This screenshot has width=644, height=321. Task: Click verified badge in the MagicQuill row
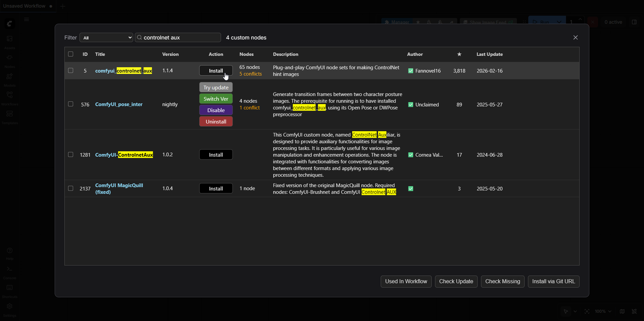(411, 188)
